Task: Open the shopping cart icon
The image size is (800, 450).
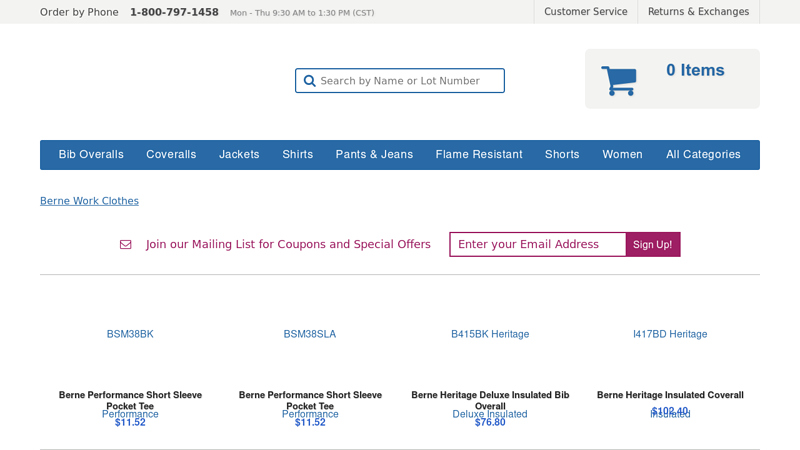Action: point(618,81)
